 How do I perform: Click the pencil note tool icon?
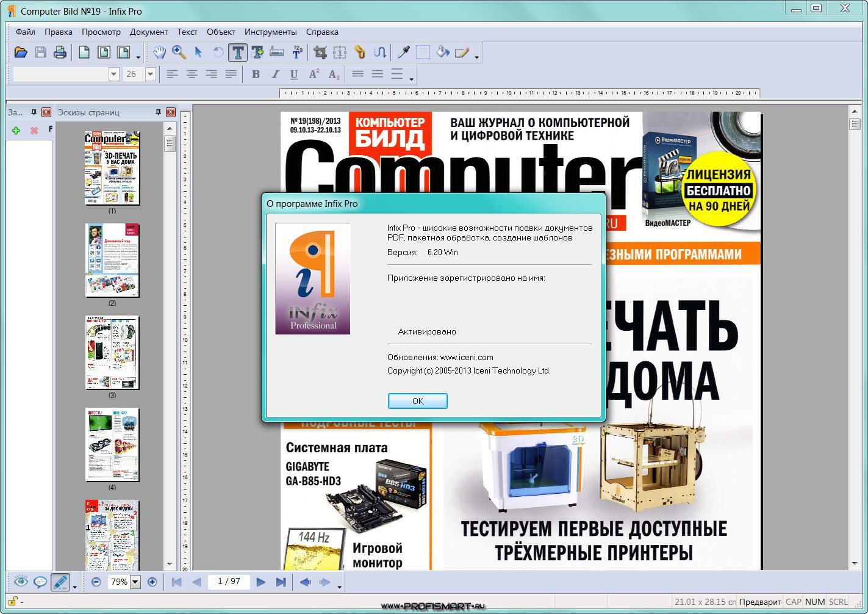(x=462, y=52)
